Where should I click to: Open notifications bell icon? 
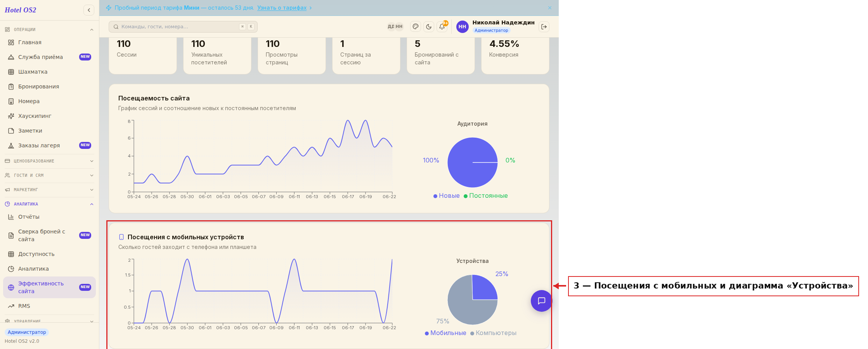[x=442, y=27]
